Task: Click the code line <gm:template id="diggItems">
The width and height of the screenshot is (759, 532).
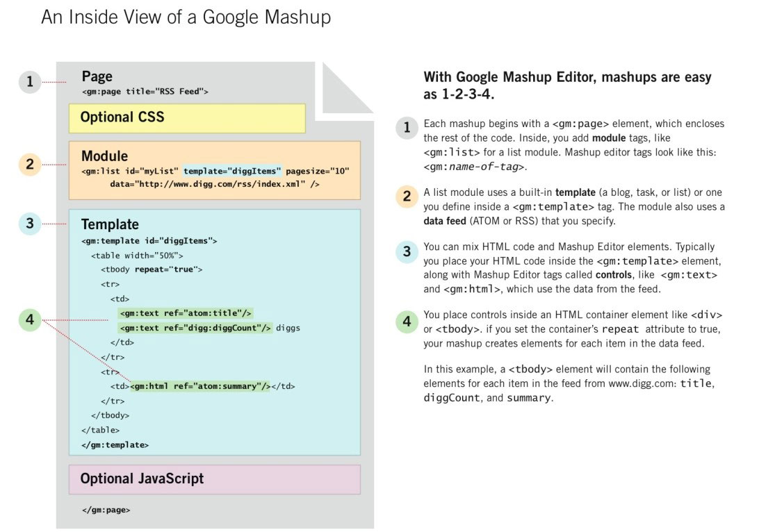Action: pyautogui.click(x=149, y=241)
